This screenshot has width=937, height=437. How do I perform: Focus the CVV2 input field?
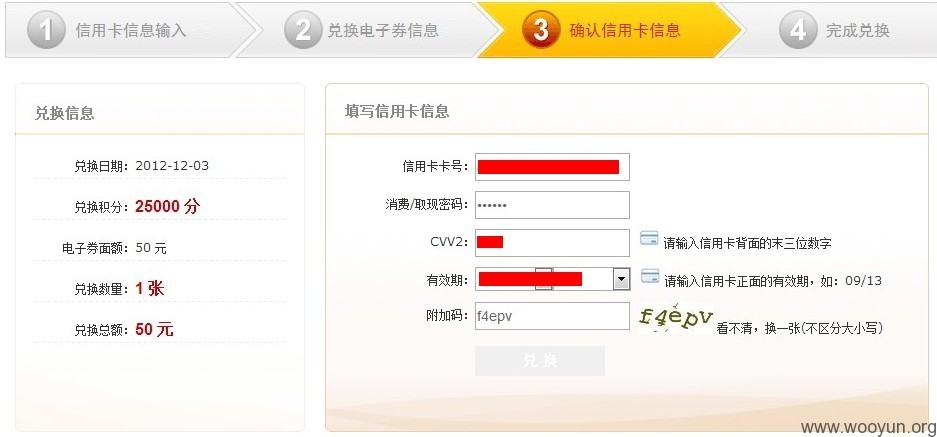(x=552, y=243)
